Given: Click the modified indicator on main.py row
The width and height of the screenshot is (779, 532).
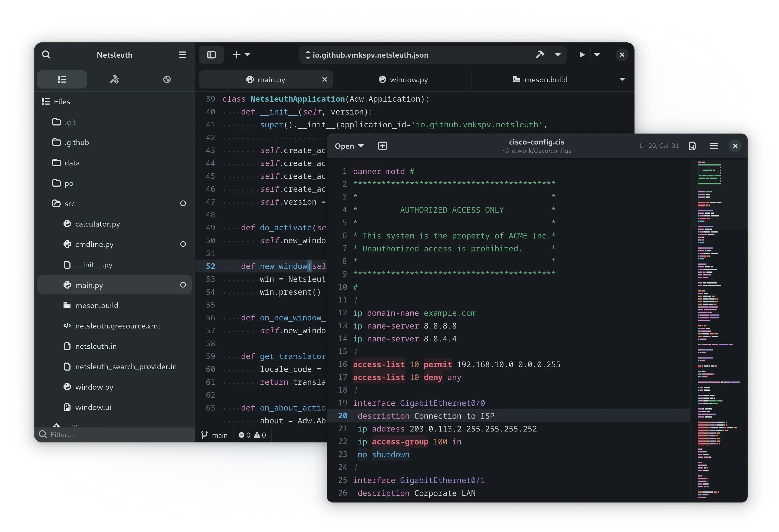Looking at the screenshot, I should click(x=183, y=285).
